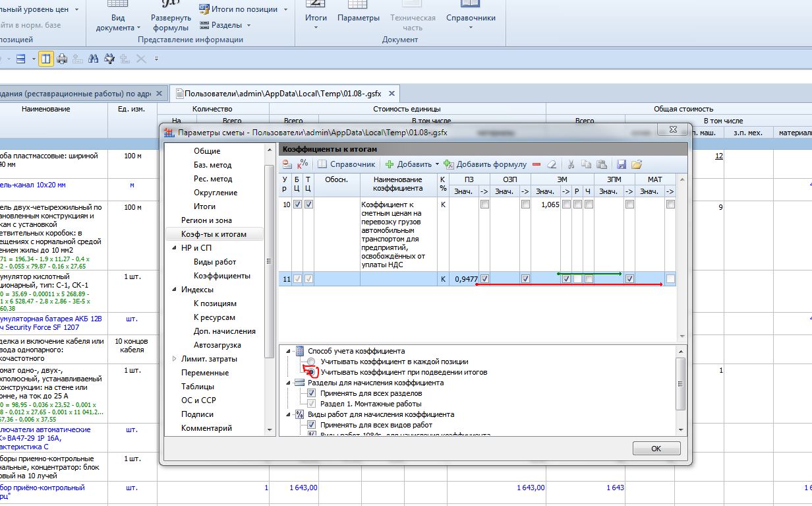The width and height of the screenshot is (812, 506).
Task: Open the 'Итоги по позиции' ribbon dropdown
Action: (x=285, y=10)
